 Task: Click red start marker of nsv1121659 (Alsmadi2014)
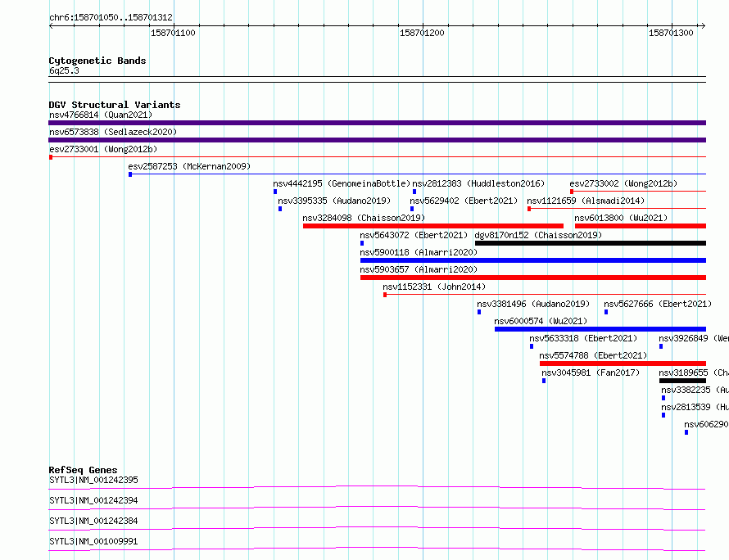point(529,209)
